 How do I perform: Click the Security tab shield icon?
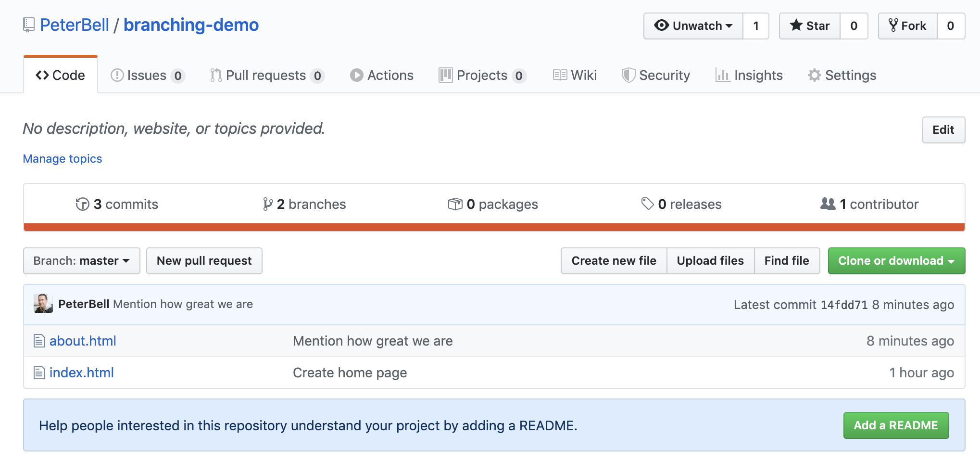[x=628, y=75]
